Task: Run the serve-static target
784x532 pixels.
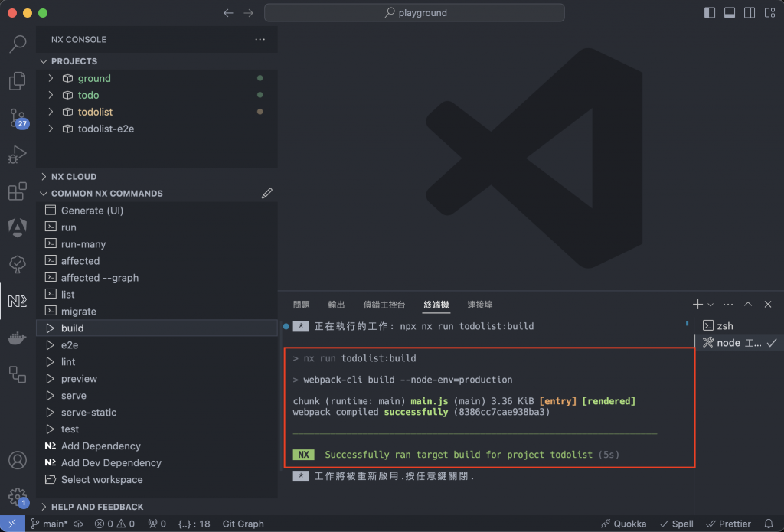Action: click(157, 412)
